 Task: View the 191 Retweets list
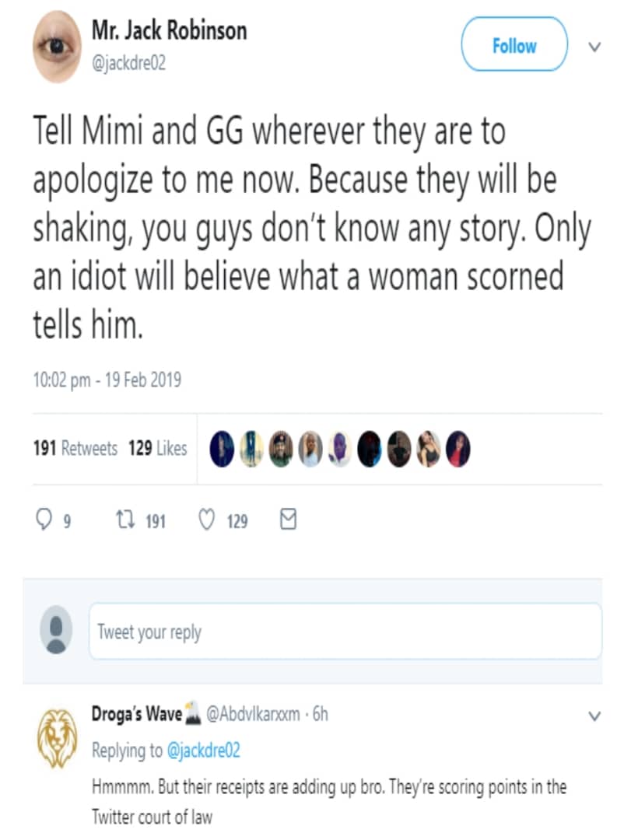[75, 449]
